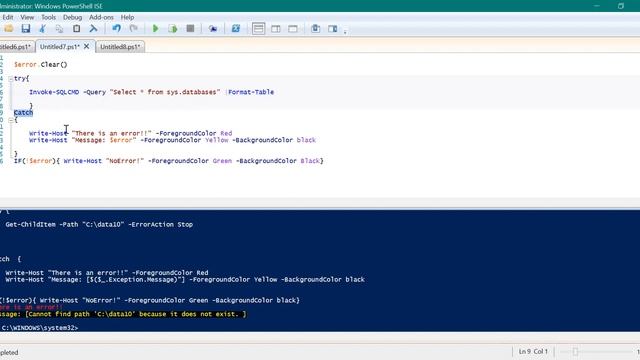640x360 pixels.
Task: Show script pane maximized layout
Action: coord(293,29)
